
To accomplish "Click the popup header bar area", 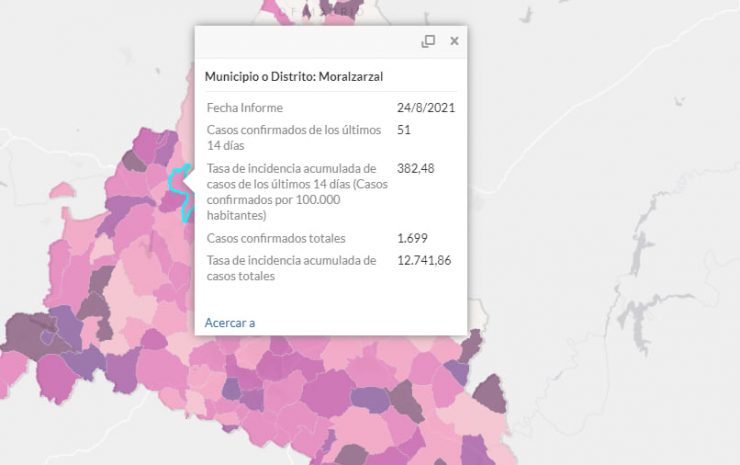I will click(331, 42).
